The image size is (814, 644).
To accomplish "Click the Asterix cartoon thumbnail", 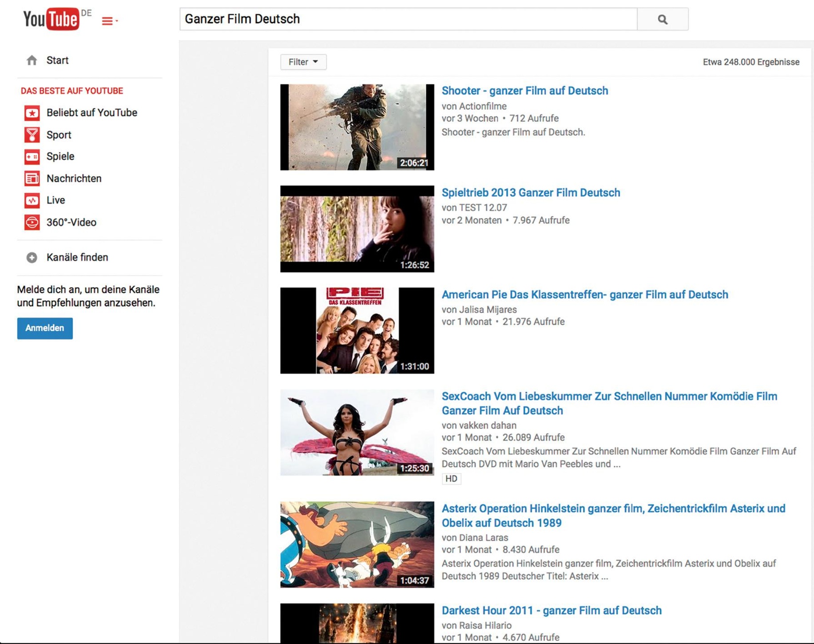I will (x=357, y=545).
